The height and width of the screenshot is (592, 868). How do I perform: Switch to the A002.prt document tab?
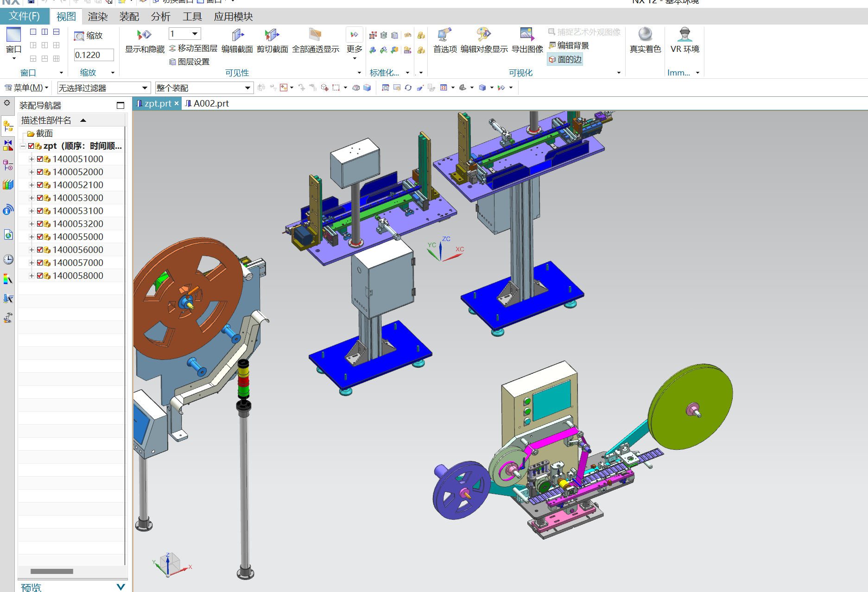207,104
